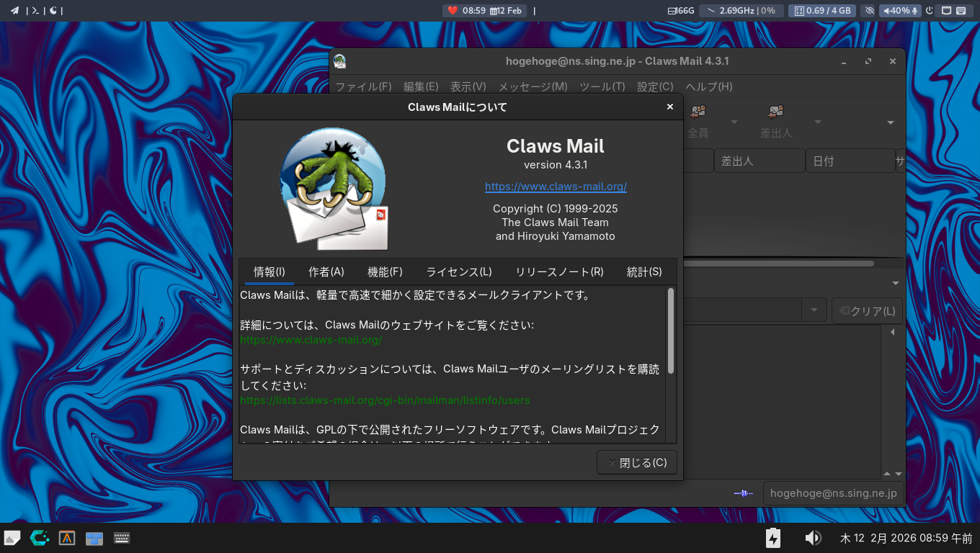Open the 編集(E) menu
This screenshot has width=980, height=553.
[421, 86]
